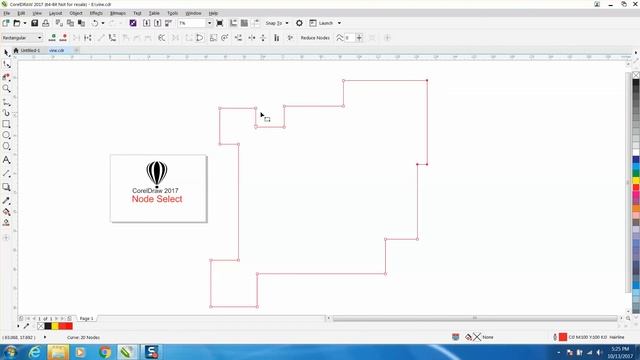Toggle Show grid icon in toolbar
The image size is (640, 360).
(244, 23)
